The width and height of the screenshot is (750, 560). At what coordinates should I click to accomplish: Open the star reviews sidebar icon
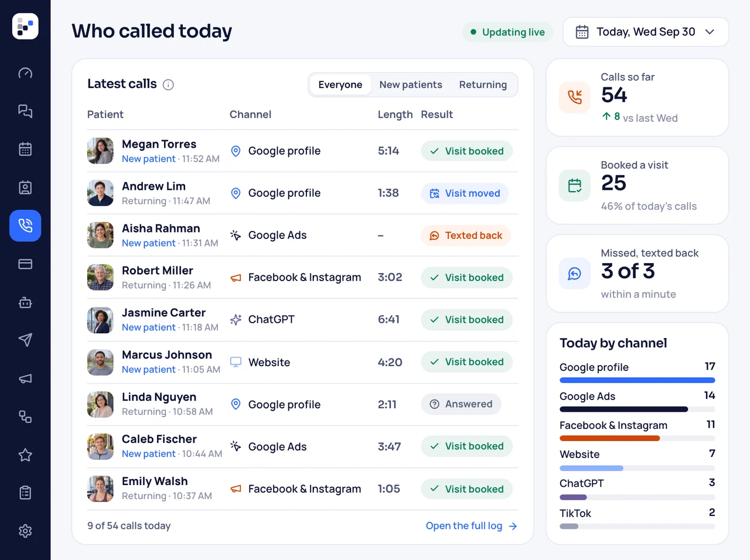click(x=25, y=455)
